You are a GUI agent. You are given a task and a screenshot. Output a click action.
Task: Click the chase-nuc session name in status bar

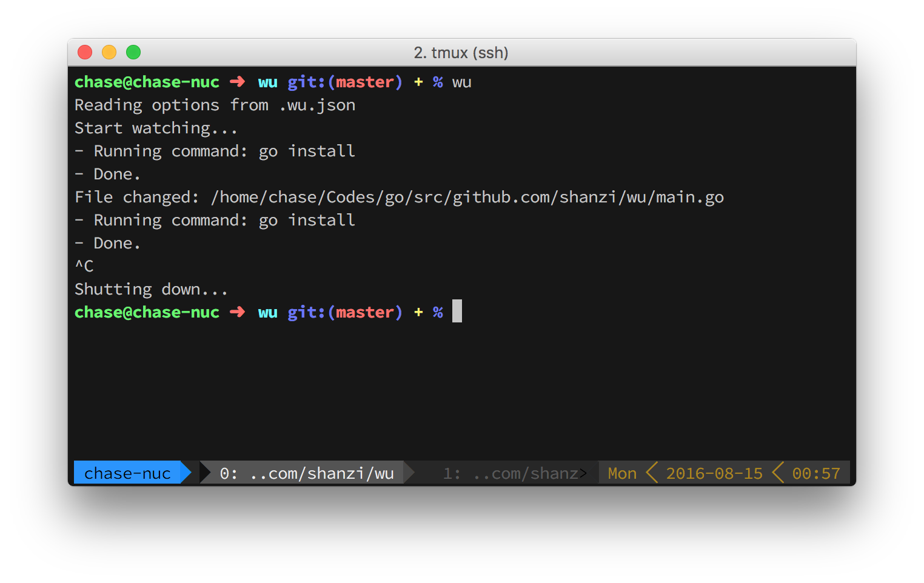pos(127,473)
